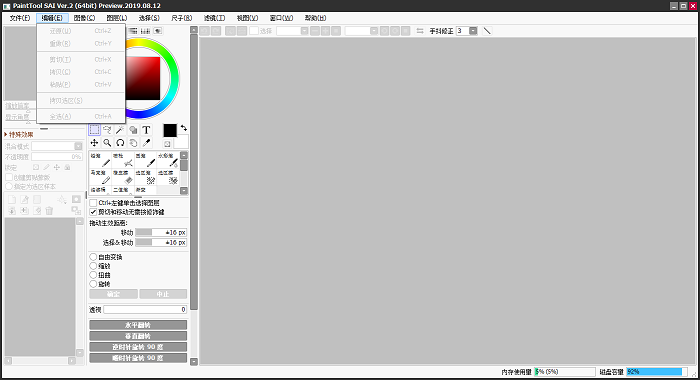Toggle the 选择 checkbox in top toolbar
700x380 pixels.
(254, 31)
